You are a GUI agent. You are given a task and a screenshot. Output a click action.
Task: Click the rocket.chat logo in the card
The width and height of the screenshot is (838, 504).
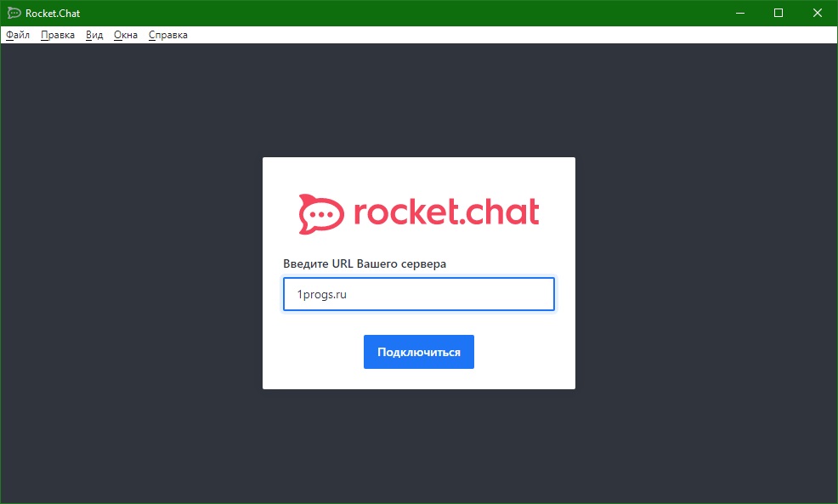click(x=418, y=214)
